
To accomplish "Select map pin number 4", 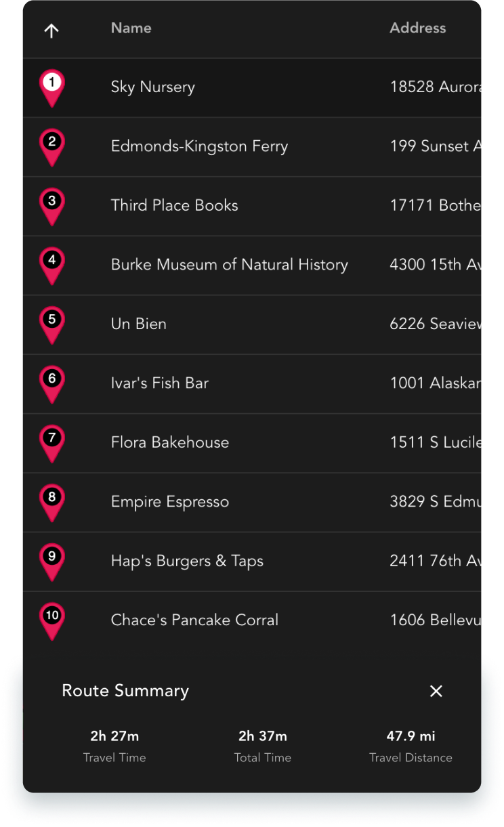I will point(52,263).
